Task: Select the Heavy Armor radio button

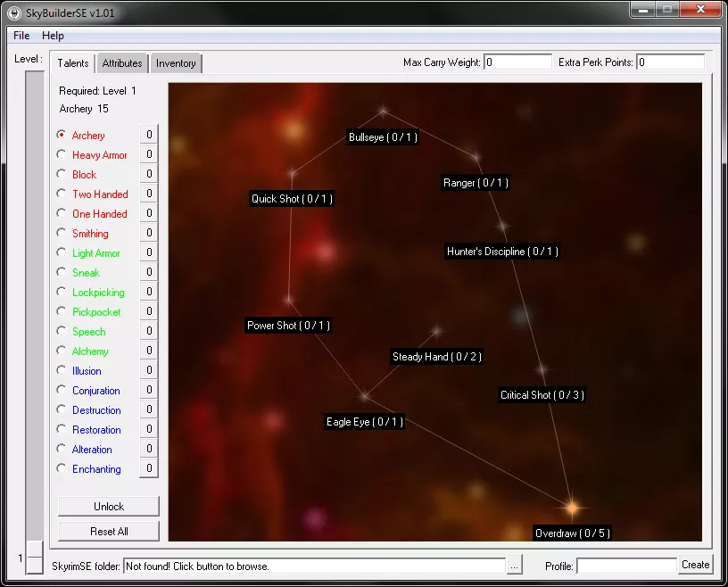Action: click(x=62, y=154)
